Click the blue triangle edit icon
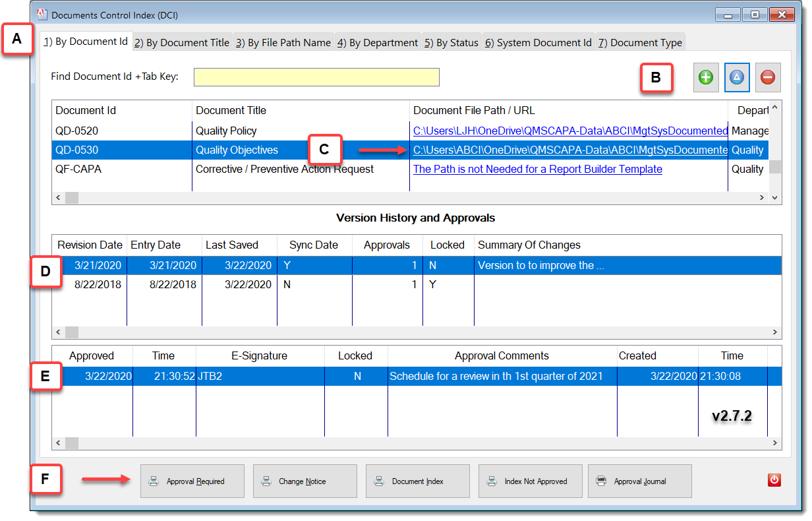Image resolution: width=812 pixels, height=521 pixels. click(737, 77)
